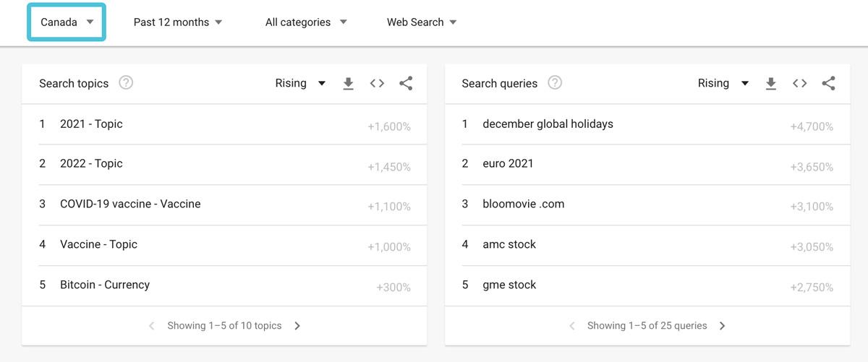Open help for Search topics
The width and height of the screenshot is (868, 362).
click(126, 83)
